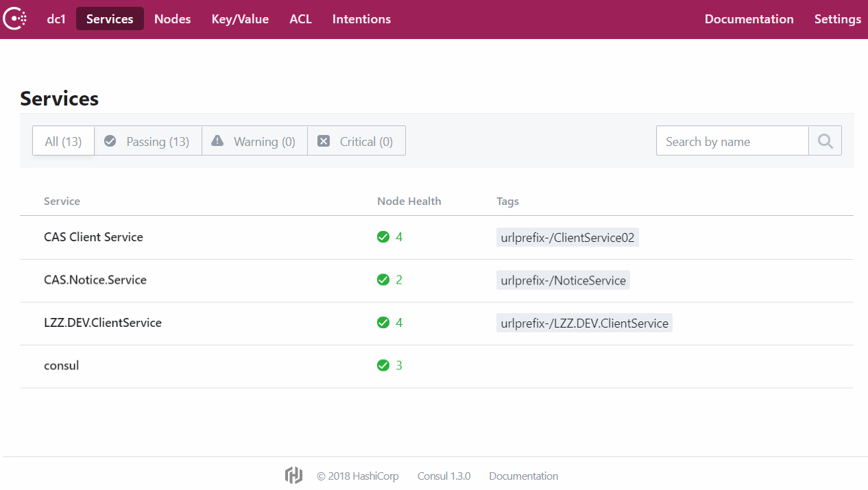Select the All (13) filter
Viewport: 868px width, 490px height.
pyautogui.click(x=63, y=141)
